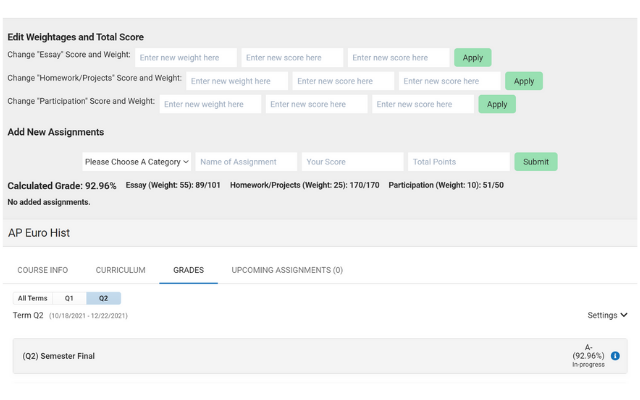
Task: Click the A- (92.96%) grade text
Action: (x=588, y=352)
